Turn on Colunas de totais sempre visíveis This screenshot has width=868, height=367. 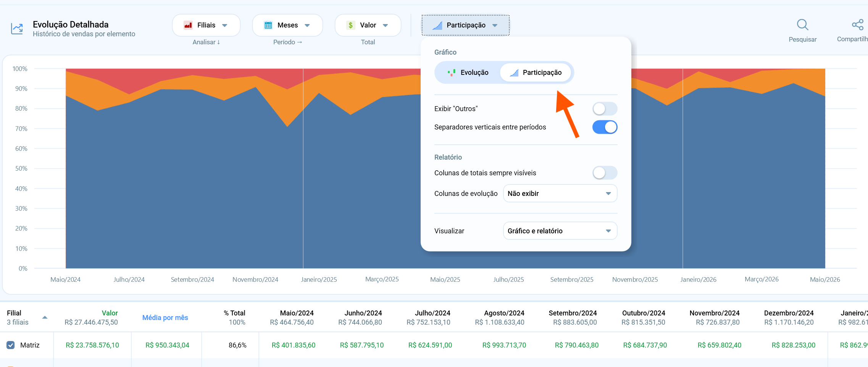tap(605, 173)
